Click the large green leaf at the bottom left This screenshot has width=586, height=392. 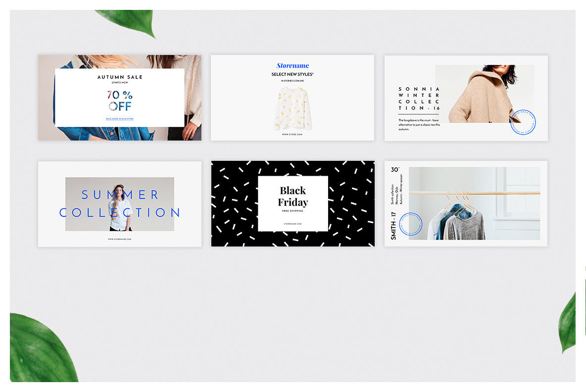pyautogui.click(x=42, y=348)
